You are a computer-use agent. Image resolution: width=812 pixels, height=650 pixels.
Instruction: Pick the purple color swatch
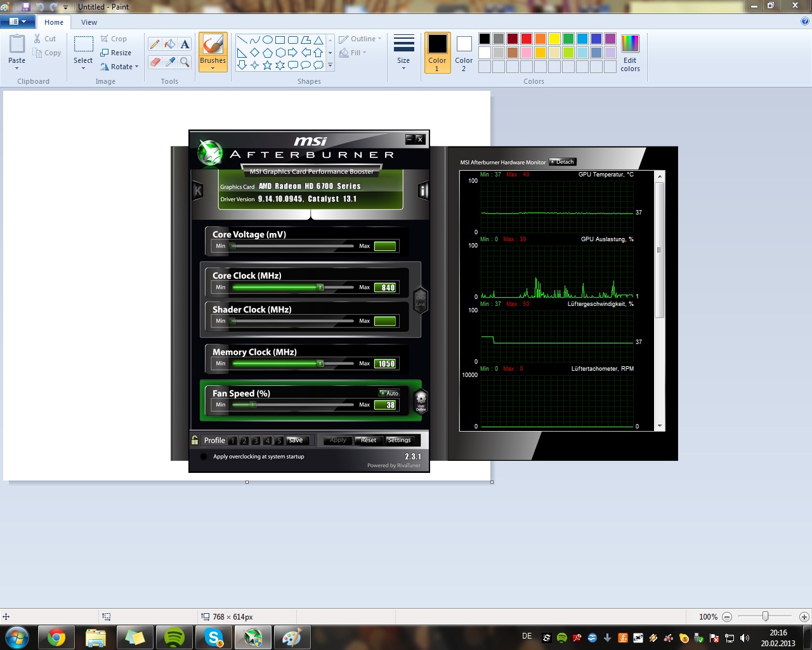pos(610,39)
